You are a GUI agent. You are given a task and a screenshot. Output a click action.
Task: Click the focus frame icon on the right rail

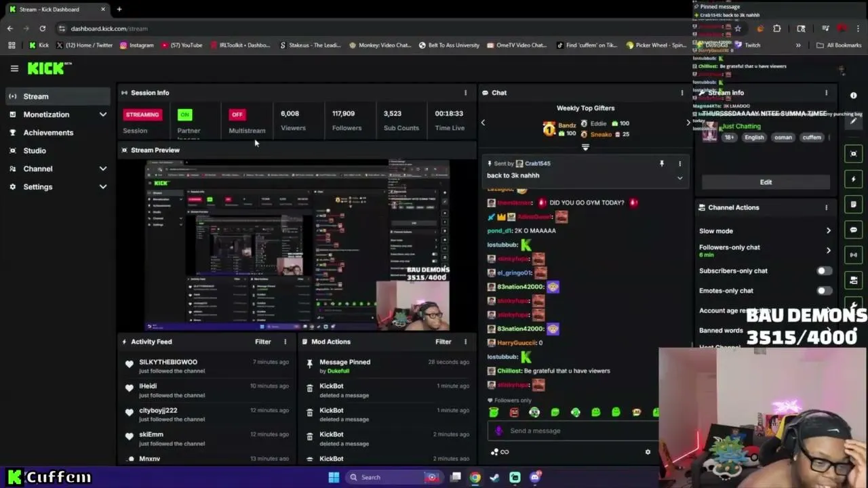point(854,154)
